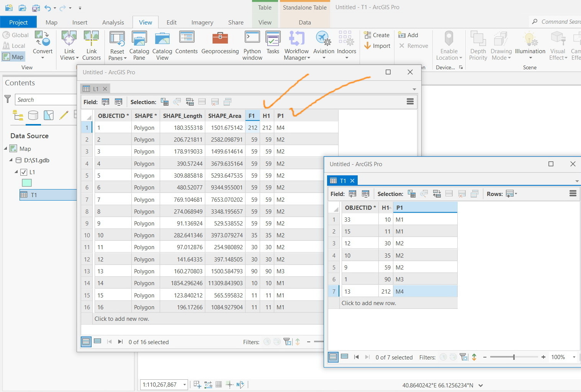The height and width of the screenshot is (392, 581).
Task: Expand the coordinate display options chevron
Action: (x=481, y=385)
